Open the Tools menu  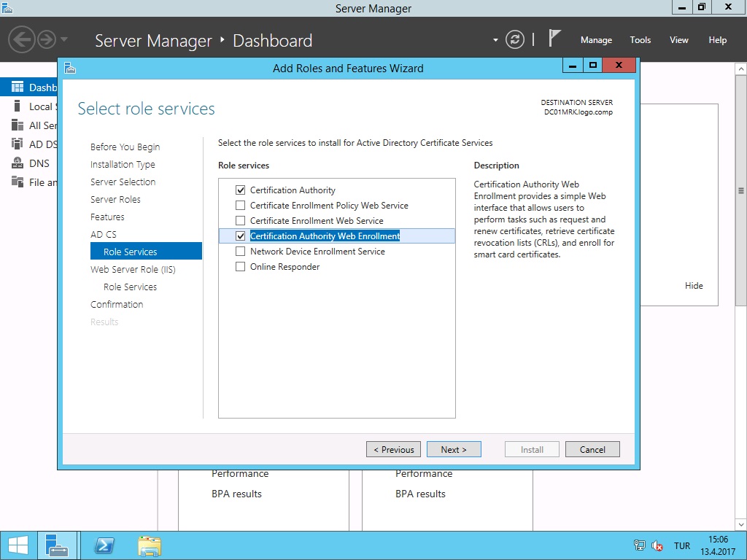640,40
